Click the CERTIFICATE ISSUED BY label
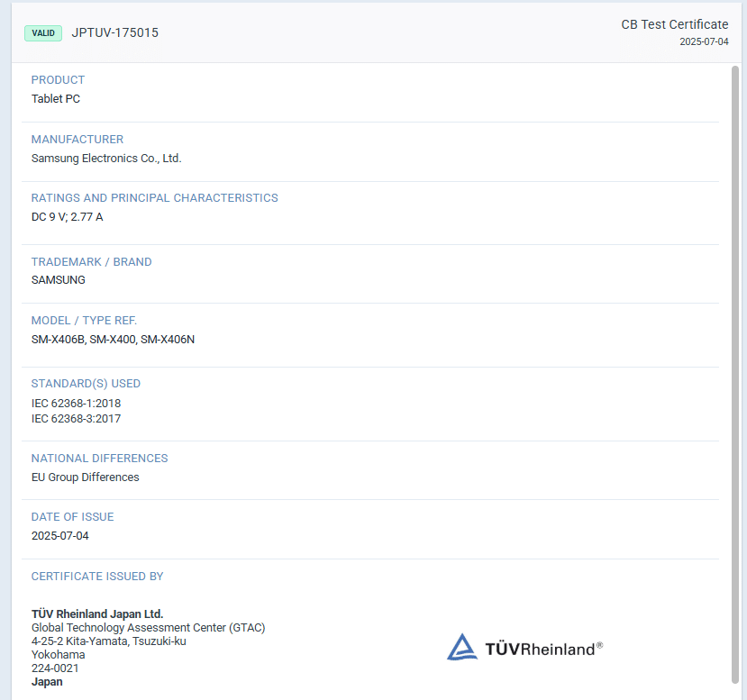This screenshot has height=700, width=747. [x=97, y=577]
